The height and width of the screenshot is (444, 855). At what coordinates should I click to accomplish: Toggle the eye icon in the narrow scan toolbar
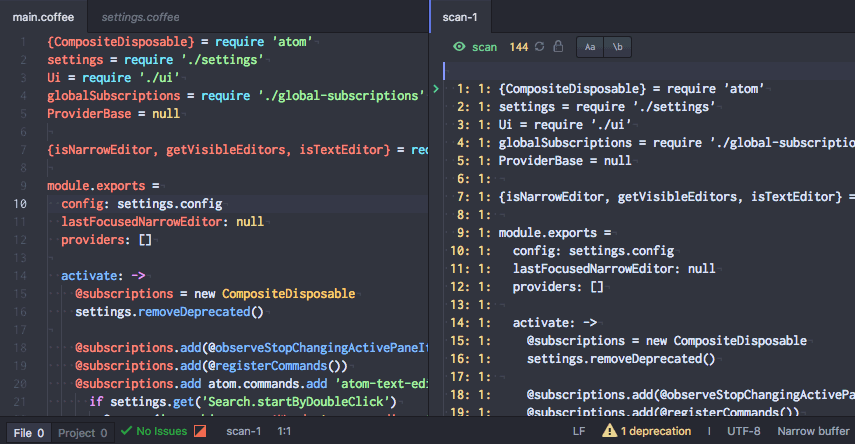point(459,47)
